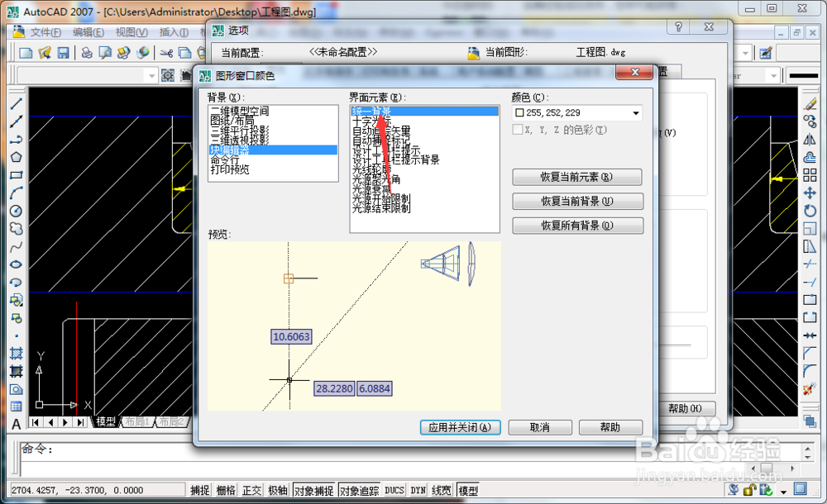Select the Revision Cloud tool
Image resolution: width=827 pixels, height=504 pixels.
pyautogui.click(x=17, y=229)
